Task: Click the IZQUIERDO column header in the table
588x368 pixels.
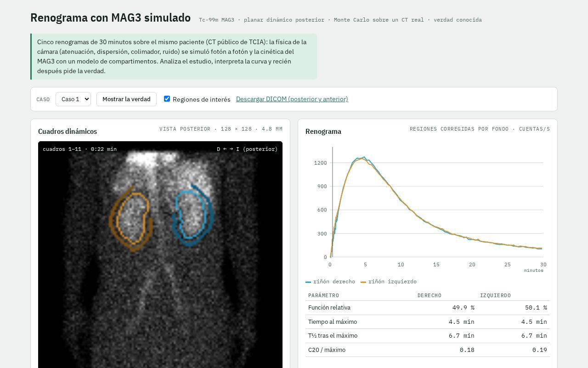Action: [x=496, y=295]
